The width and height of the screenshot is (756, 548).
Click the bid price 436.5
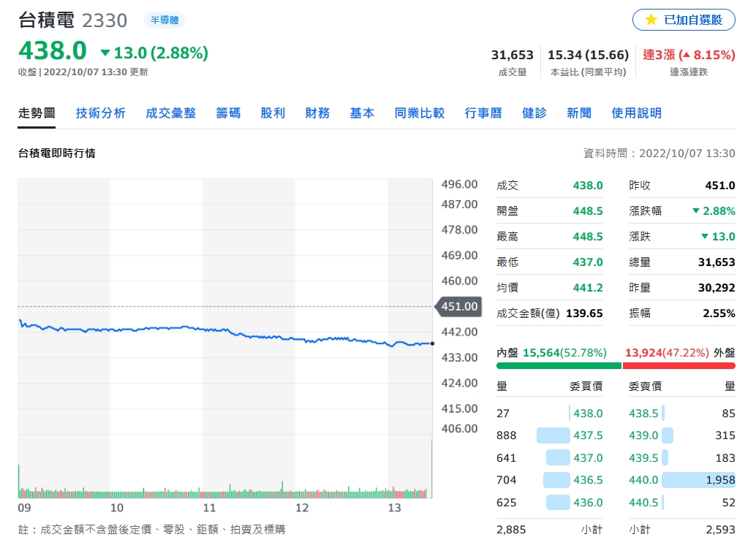(588, 480)
